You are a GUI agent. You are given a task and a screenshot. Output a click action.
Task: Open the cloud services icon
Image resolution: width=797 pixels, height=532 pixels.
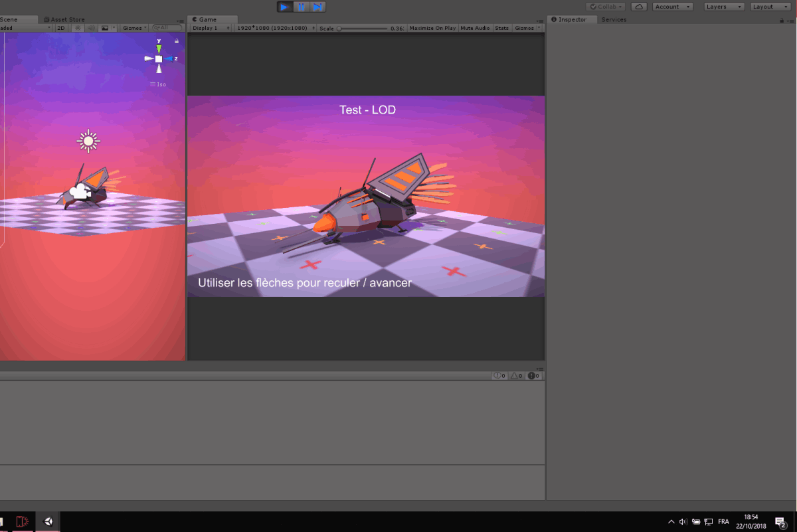[x=638, y=7]
